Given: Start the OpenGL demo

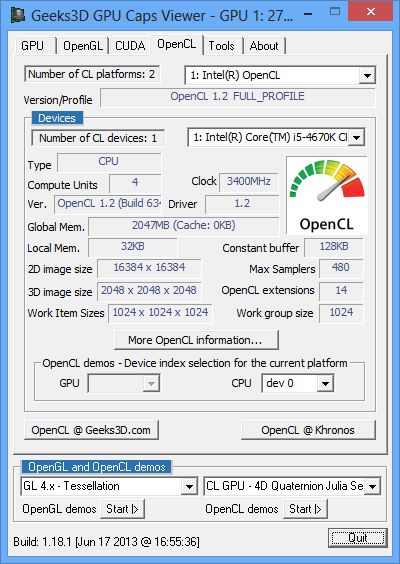Looking at the screenshot, I should coord(122,509).
